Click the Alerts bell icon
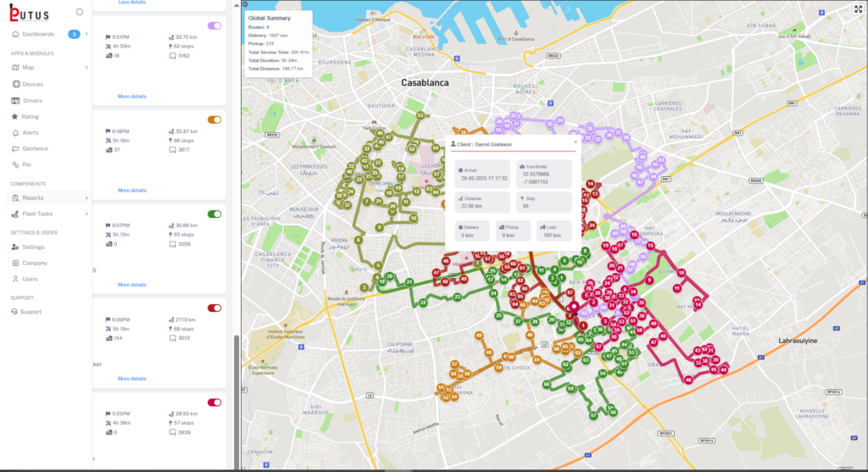The height and width of the screenshot is (472, 868). (x=15, y=133)
